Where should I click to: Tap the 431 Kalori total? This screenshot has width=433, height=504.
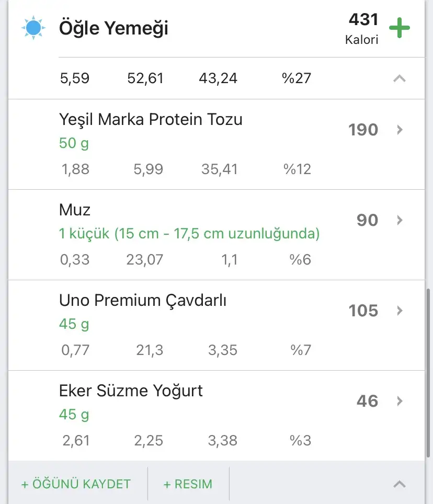pyautogui.click(x=362, y=28)
